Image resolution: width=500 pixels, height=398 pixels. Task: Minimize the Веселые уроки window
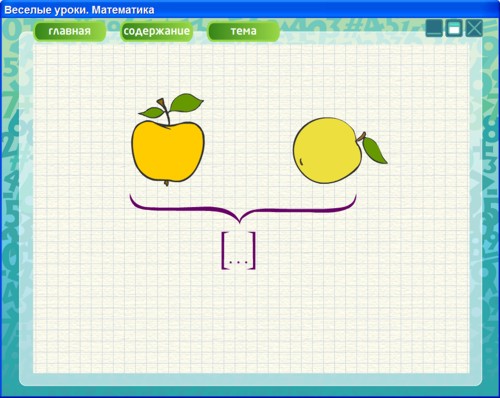click(x=434, y=28)
